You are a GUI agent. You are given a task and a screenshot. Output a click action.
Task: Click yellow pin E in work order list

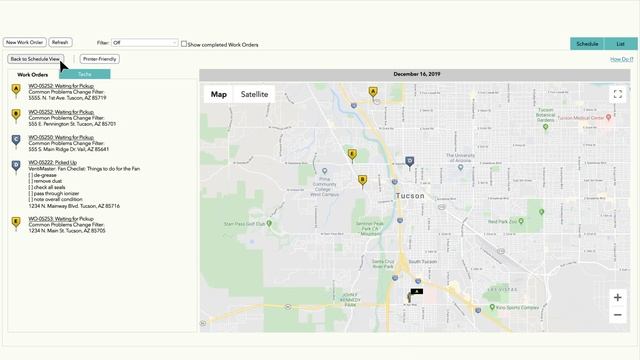(16, 223)
